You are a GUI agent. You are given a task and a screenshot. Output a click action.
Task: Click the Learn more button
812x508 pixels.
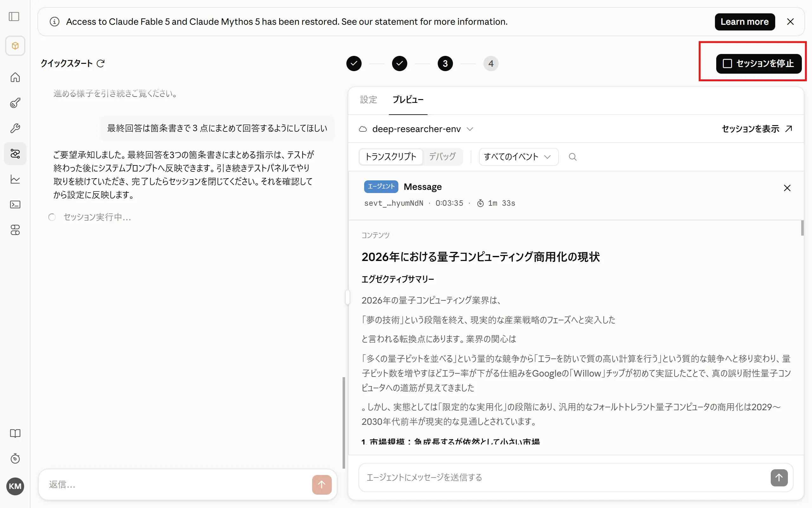coord(744,22)
